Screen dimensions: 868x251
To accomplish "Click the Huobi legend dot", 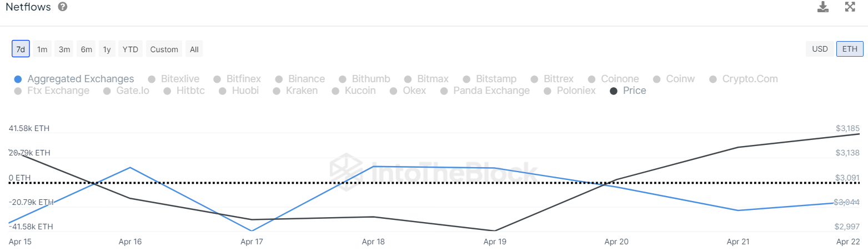I will point(223,91).
